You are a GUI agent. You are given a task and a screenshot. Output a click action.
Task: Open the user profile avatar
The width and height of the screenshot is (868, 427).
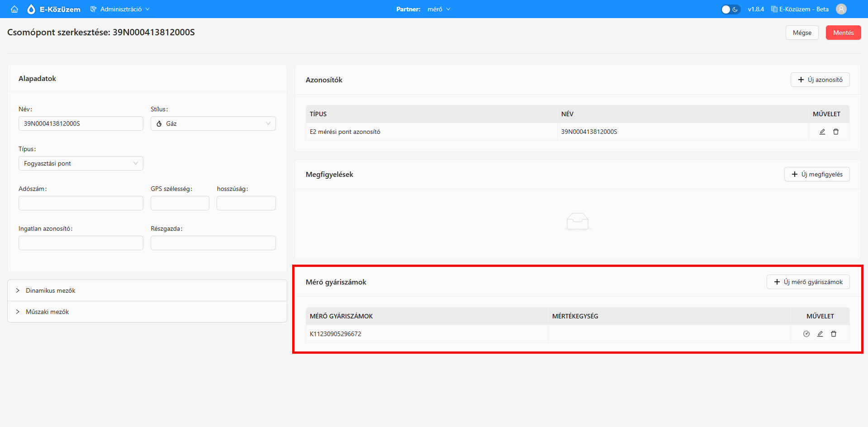tap(841, 9)
